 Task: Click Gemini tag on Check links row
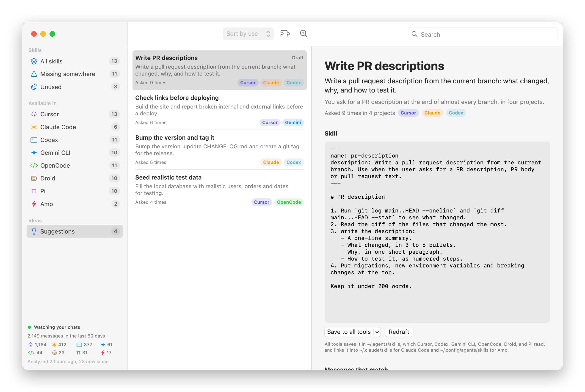(x=293, y=122)
